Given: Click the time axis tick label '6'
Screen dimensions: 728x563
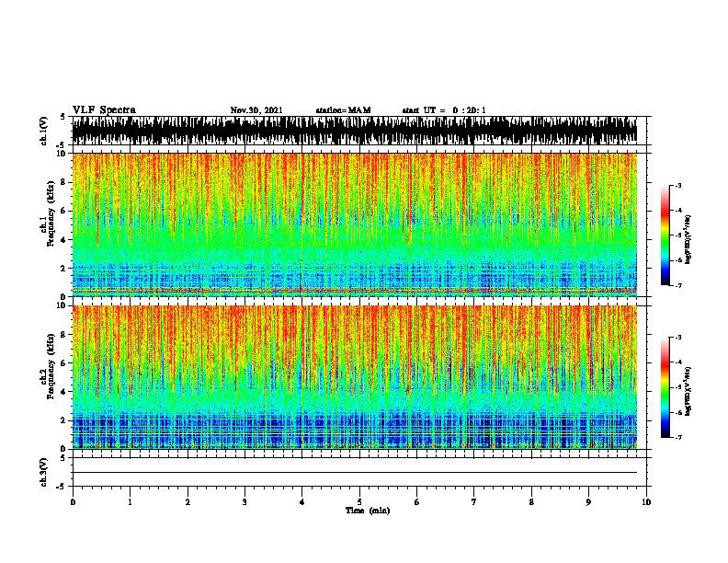Looking at the screenshot, I should (417, 502).
